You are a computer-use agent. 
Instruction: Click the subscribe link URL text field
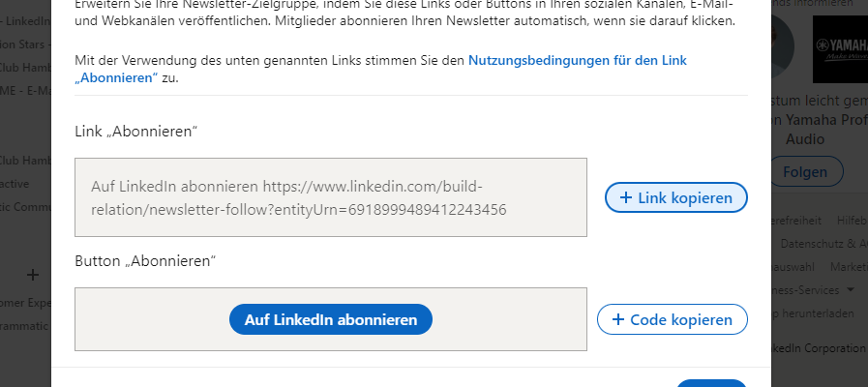tap(330, 197)
